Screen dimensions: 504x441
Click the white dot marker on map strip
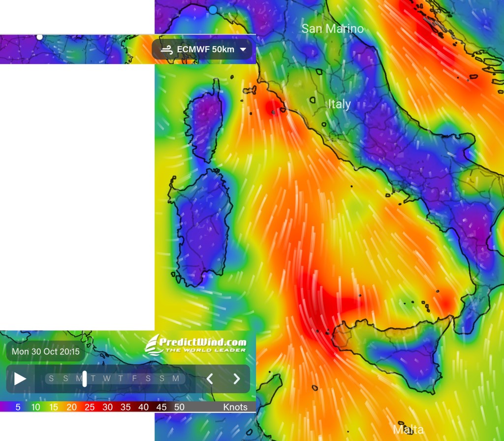pyautogui.click(x=39, y=37)
